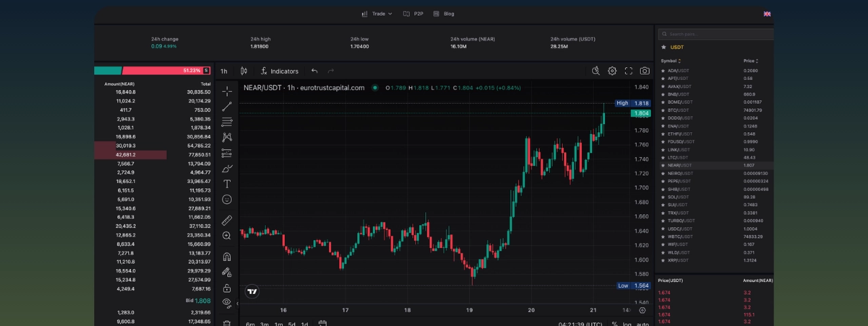Click the green buy ratio bar
Viewport: 868px width, 326px height.
click(x=108, y=70)
